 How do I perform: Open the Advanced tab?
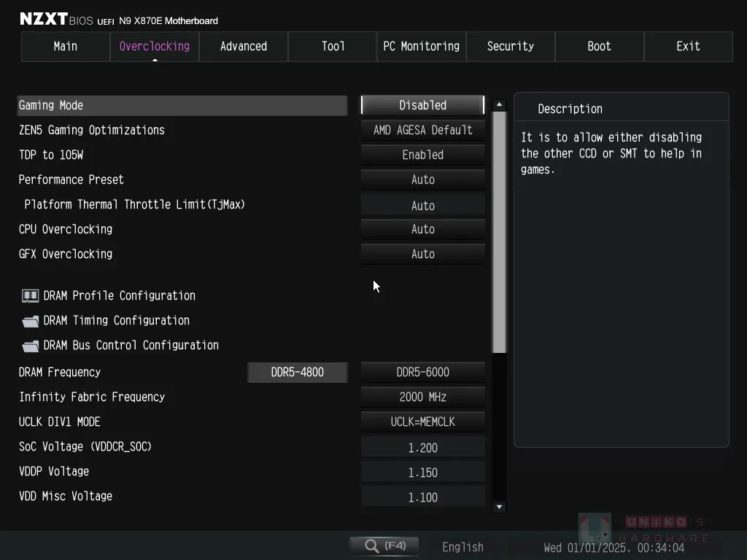(x=244, y=46)
